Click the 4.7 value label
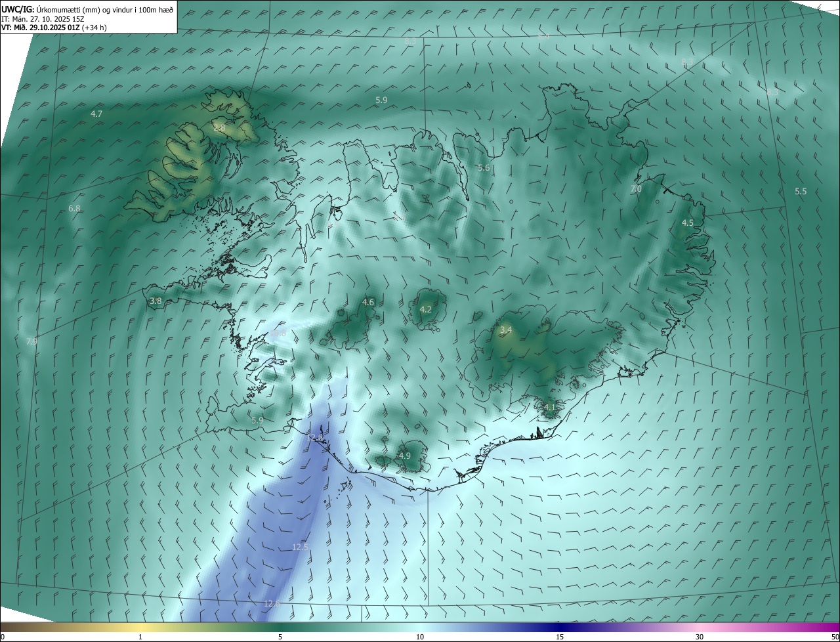840x642 pixels. 96,114
